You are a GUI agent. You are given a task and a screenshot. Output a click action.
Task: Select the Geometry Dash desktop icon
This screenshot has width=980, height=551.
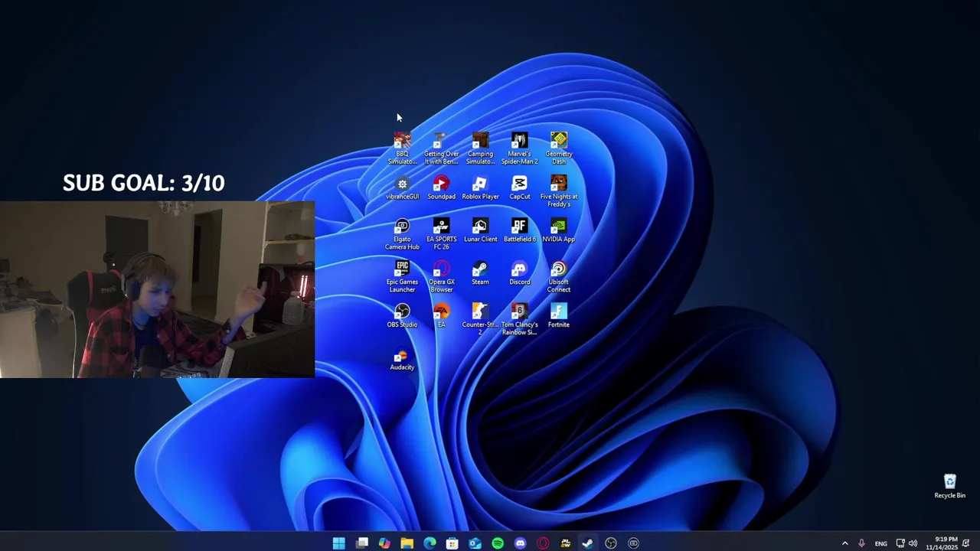click(559, 148)
